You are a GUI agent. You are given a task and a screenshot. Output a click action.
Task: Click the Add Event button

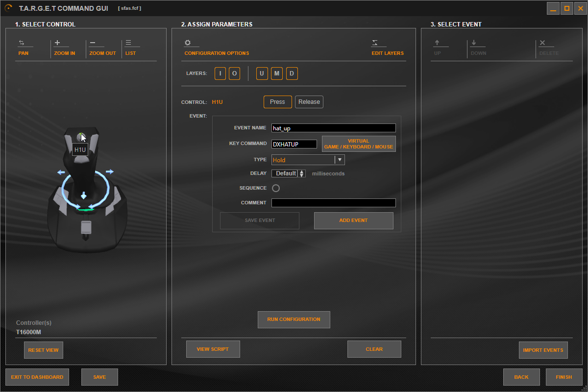353,220
